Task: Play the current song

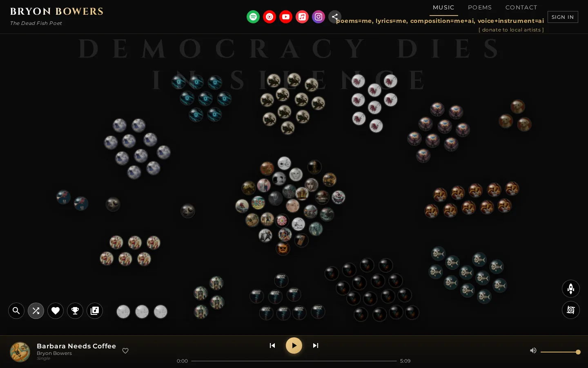Action: click(x=294, y=346)
